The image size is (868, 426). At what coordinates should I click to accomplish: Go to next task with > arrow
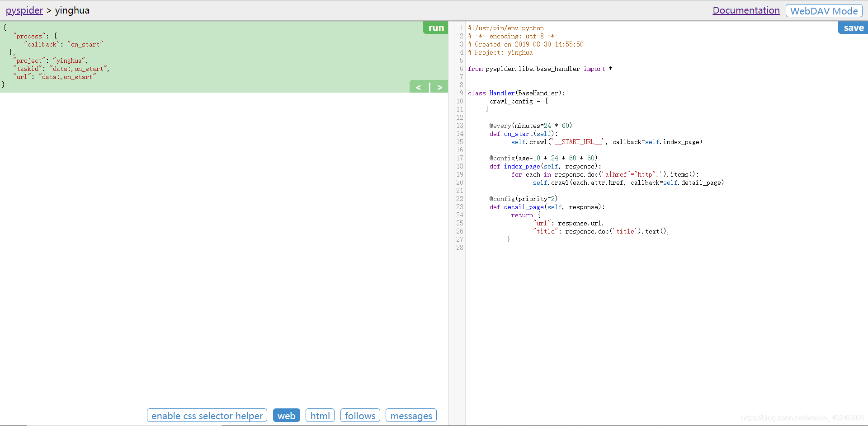(x=439, y=87)
